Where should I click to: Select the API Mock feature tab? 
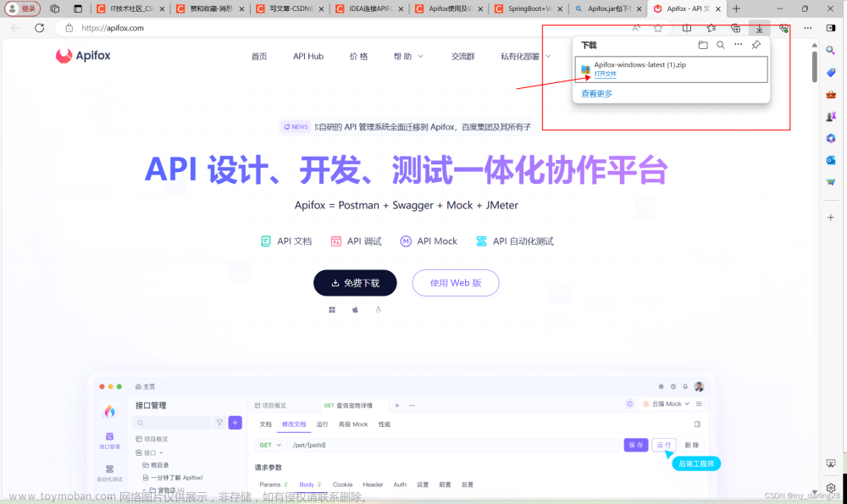click(429, 241)
